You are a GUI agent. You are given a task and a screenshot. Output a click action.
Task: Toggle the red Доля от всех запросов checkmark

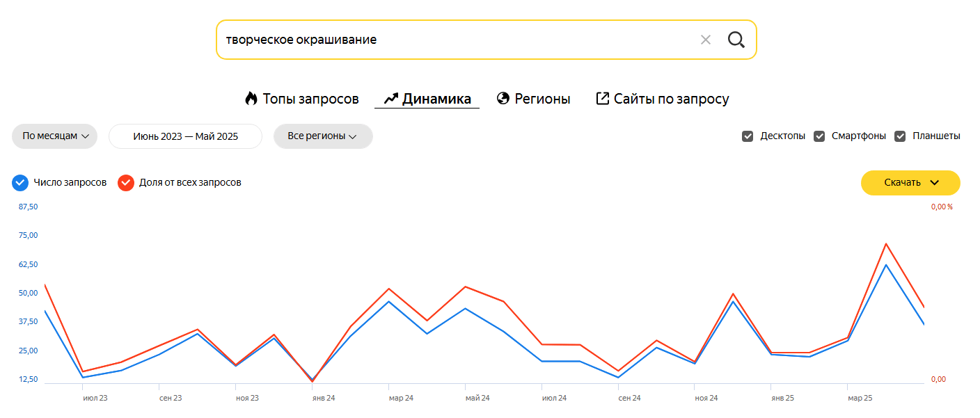(126, 183)
